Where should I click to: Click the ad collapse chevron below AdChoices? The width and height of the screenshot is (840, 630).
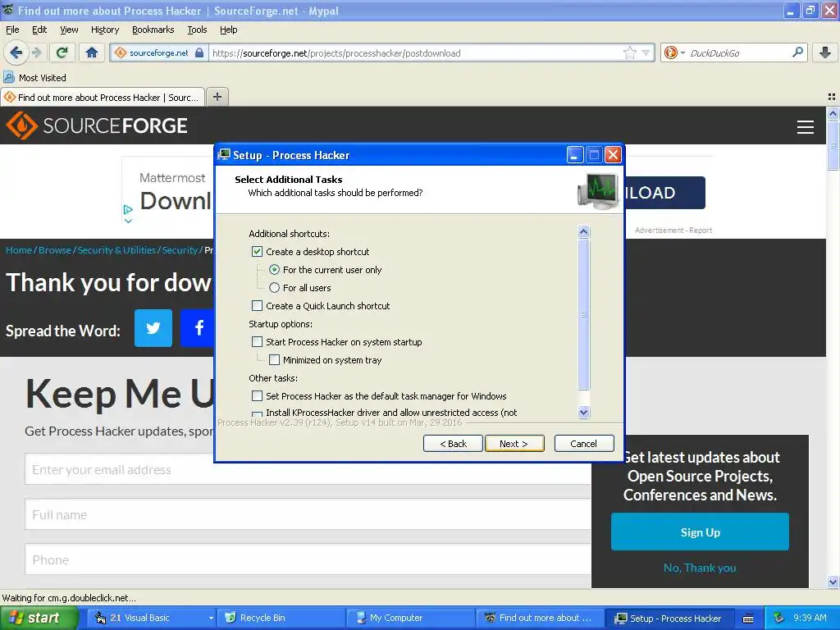pyautogui.click(x=128, y=220)
